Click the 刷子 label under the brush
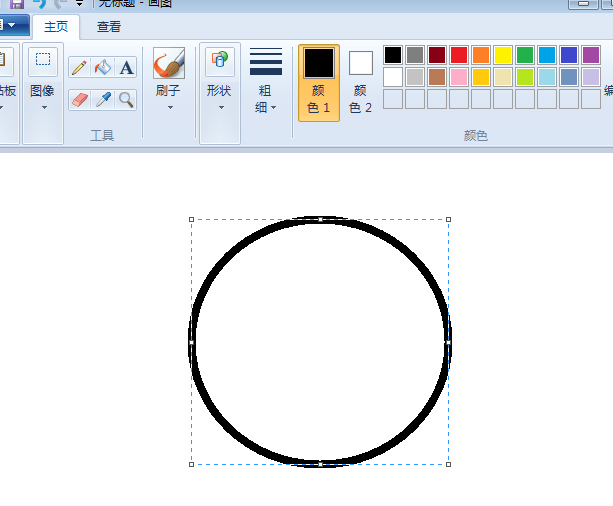Viewport: 613px width, 506px height. [x=168, y=91]
